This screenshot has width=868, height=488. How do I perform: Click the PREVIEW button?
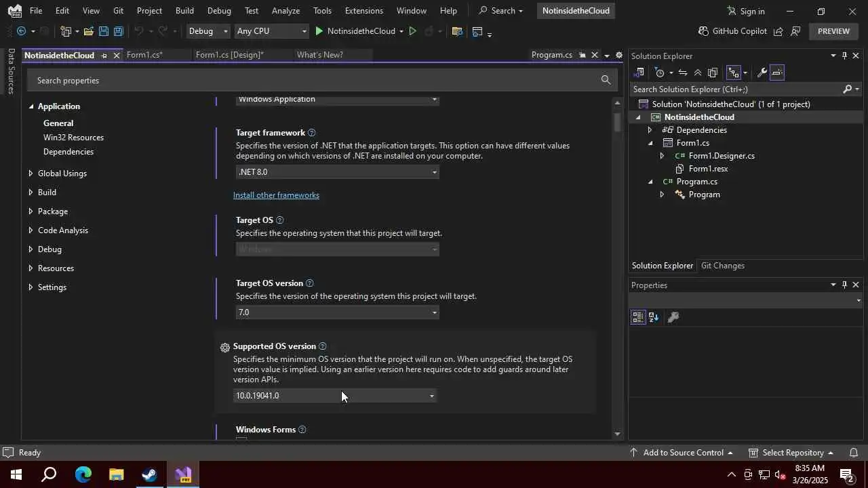coord(833,31)
